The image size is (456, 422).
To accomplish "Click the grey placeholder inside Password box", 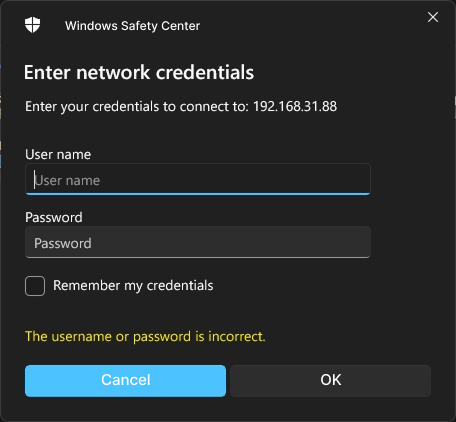I will point(63,243).
